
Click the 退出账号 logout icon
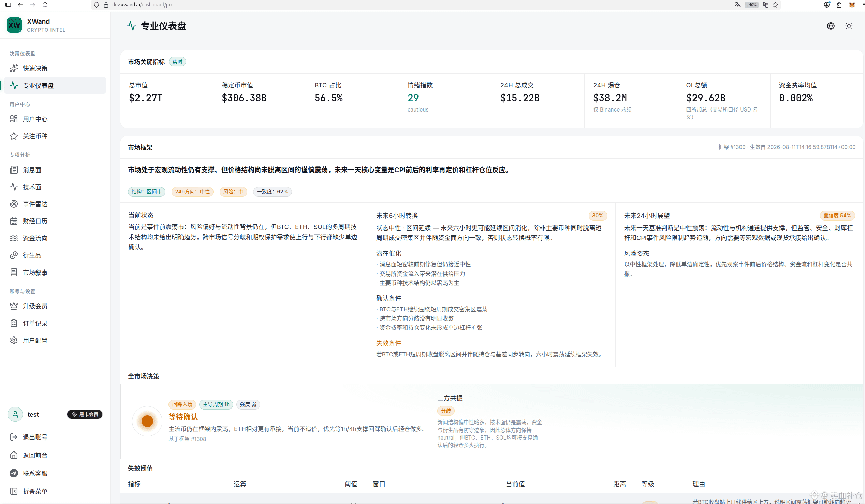tap(14, 437)
